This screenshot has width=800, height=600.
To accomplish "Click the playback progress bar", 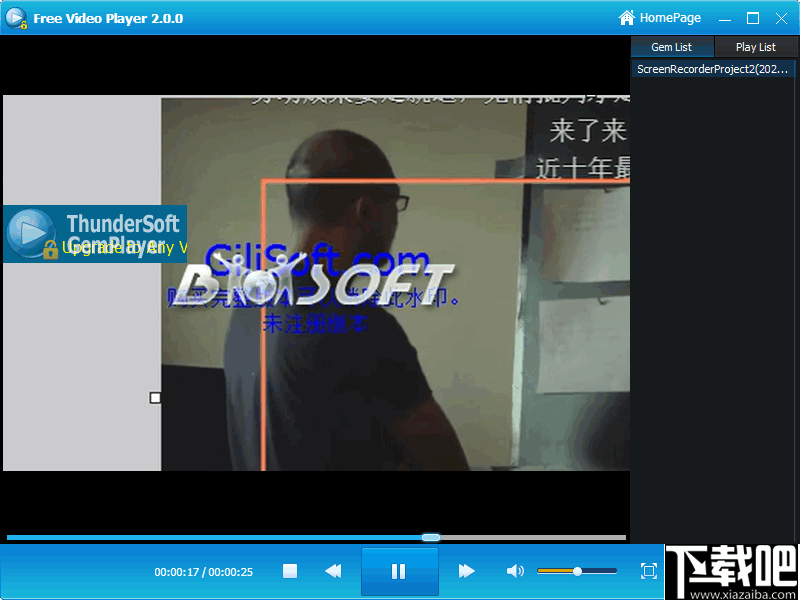I will 300,537.
